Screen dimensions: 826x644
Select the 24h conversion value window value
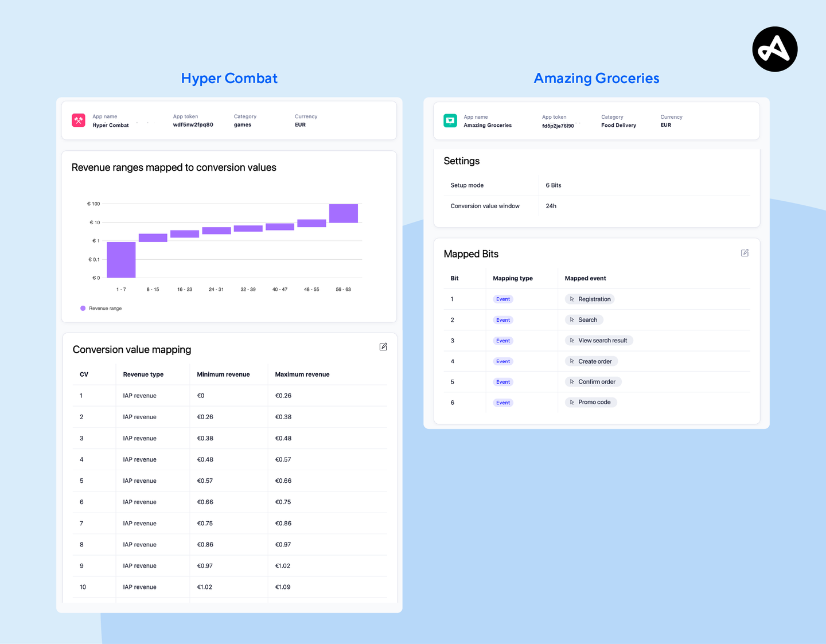(551, 206)
